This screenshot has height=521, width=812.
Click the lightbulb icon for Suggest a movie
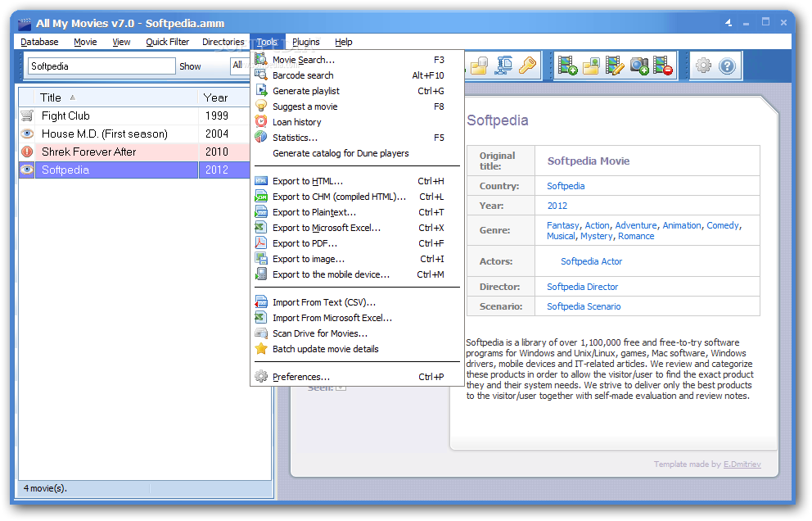click(261, 106)
